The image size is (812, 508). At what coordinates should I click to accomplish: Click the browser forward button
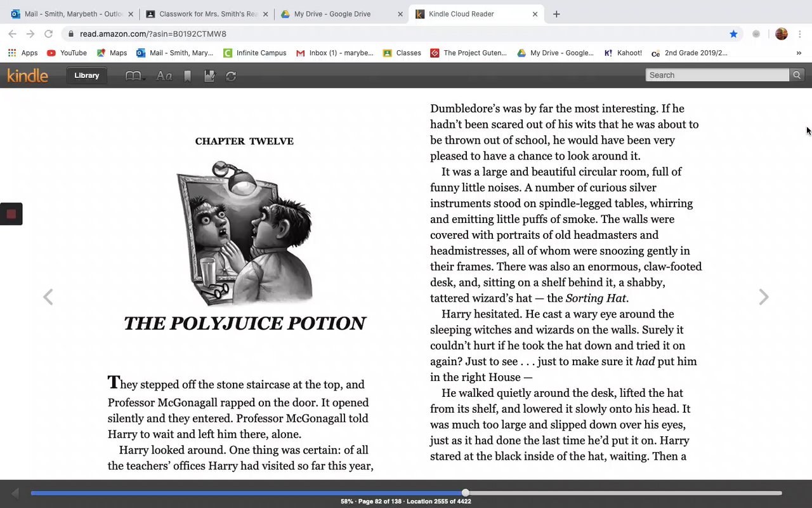tap(30, 34)
